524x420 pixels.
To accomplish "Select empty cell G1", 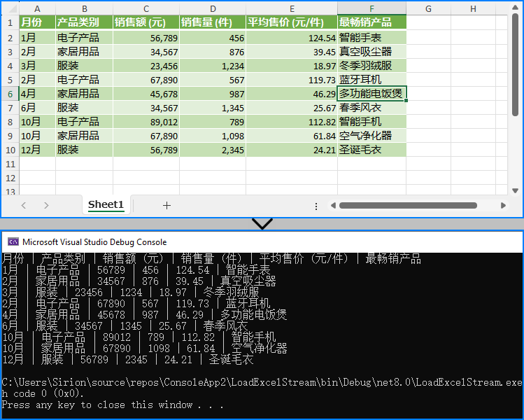I will [428, 22].
